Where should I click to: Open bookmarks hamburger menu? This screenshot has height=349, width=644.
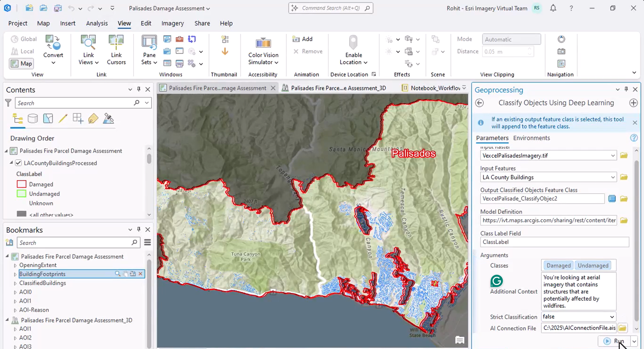(x=148, y=242)
